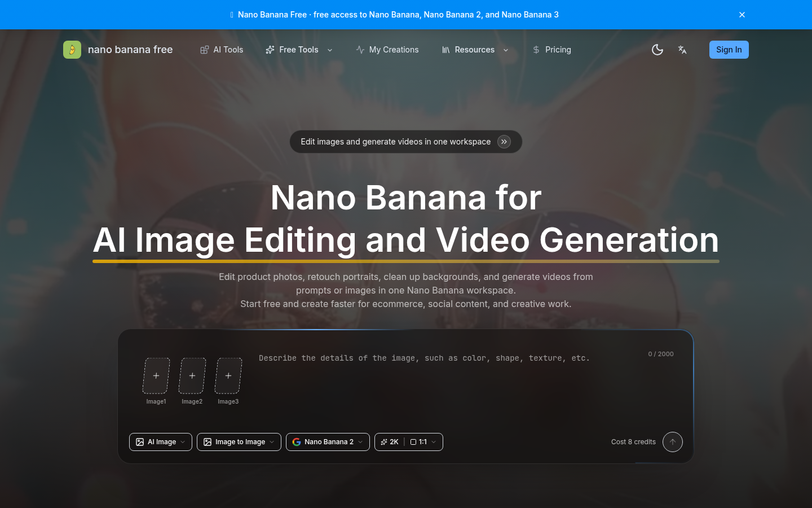The height and width of the screenshot is (508, 812).
Task: Submit the prompt with the up-arrow button
Action: (673, 442)
